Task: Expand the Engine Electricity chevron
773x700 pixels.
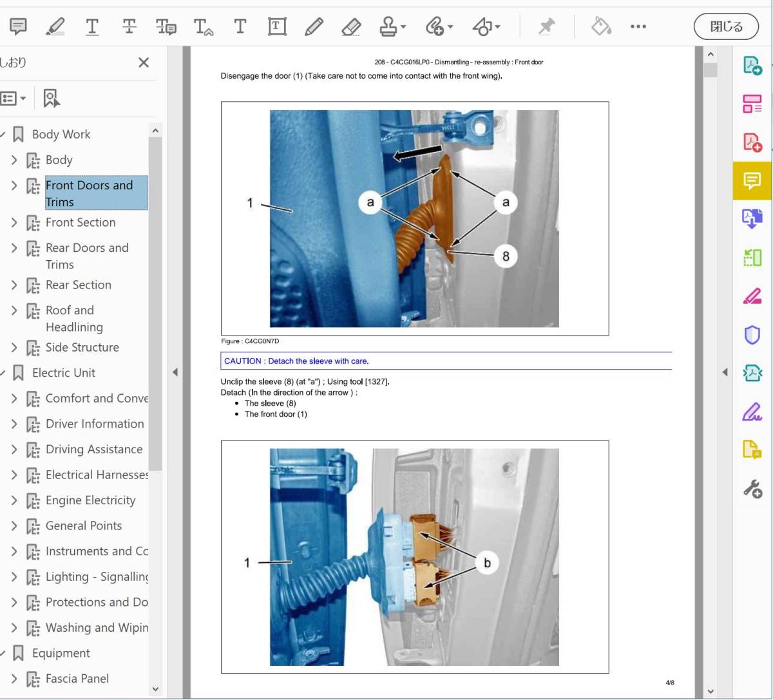Action: click(14, 500)
